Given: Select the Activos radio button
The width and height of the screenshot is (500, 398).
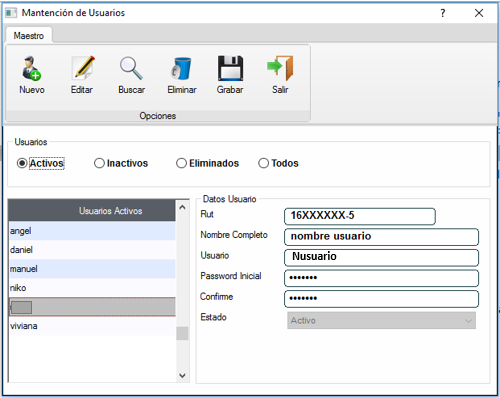Looking at the screenshot, I should [22, 163].
